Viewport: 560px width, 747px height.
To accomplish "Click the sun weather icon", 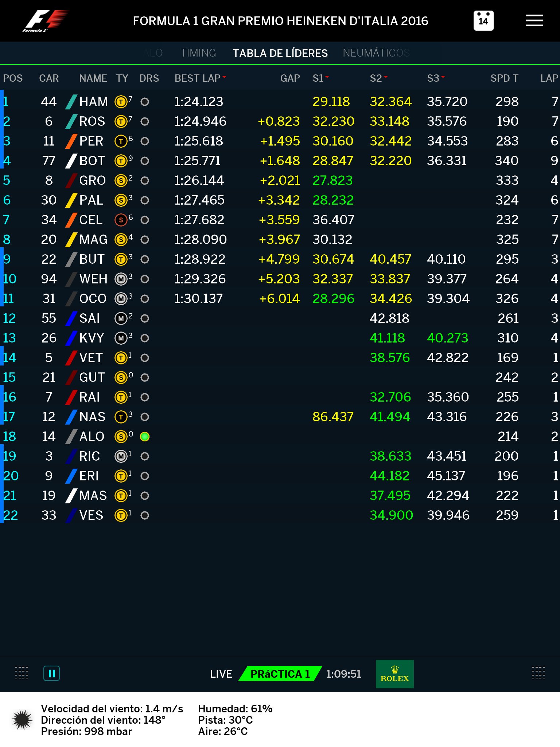I will coord(22,720).
